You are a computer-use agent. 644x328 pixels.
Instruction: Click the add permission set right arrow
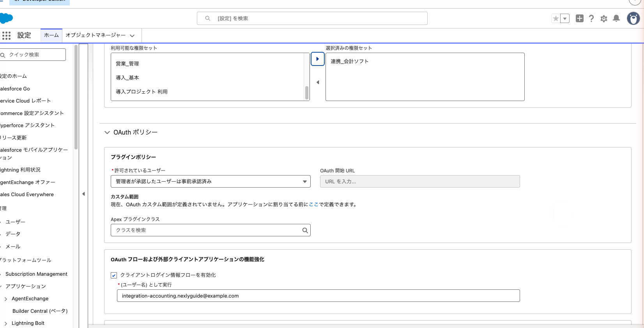tap(318, 59)
